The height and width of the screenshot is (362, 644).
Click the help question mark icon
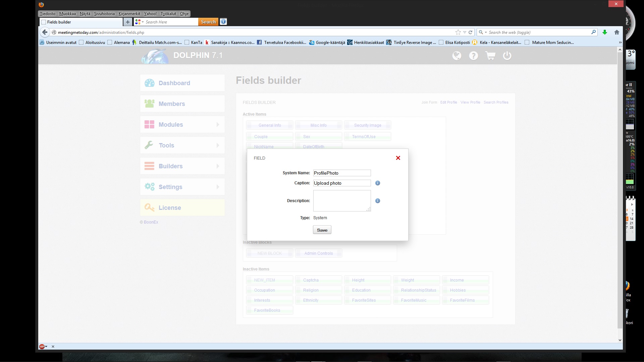(x=473, y=56)
